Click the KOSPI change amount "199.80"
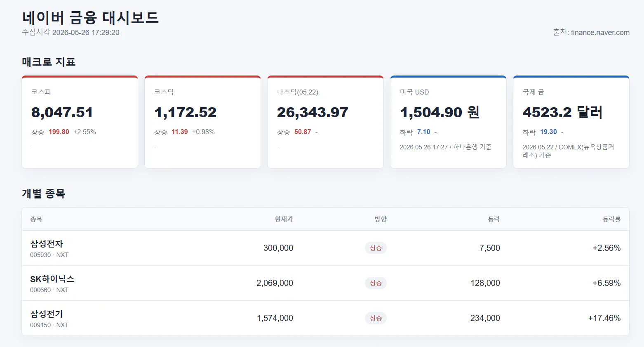The width and height of the screenshot is (644, 347). tap(59, 132)
